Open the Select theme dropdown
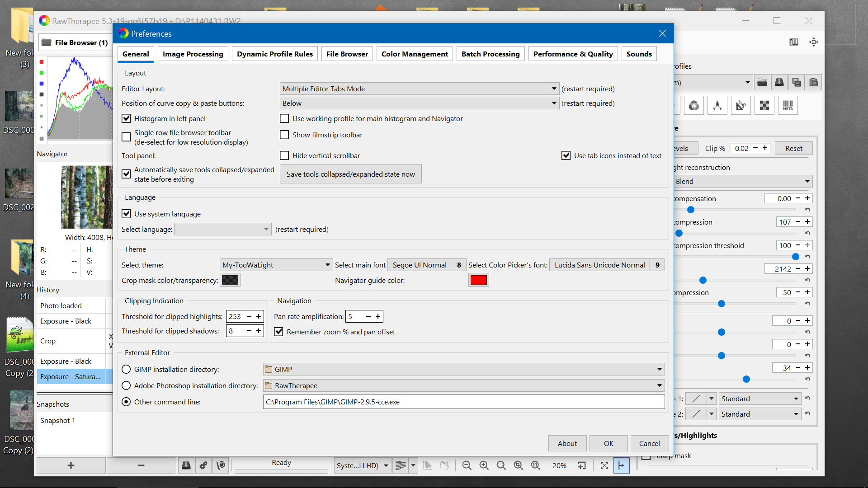Viewport: 868px width, 488px height. click(276, 265)
